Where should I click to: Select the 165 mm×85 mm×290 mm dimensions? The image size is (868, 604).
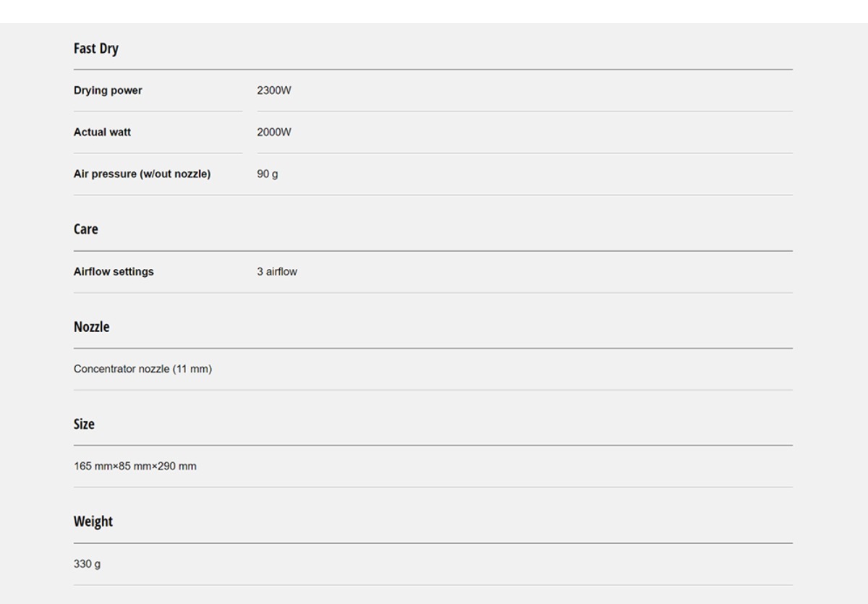(135, 466)
